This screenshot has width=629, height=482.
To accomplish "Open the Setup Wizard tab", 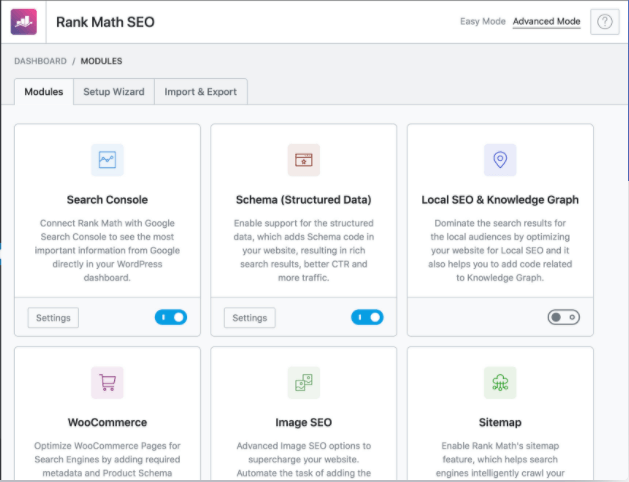I will pyautogui.click(x=114, y=92).
